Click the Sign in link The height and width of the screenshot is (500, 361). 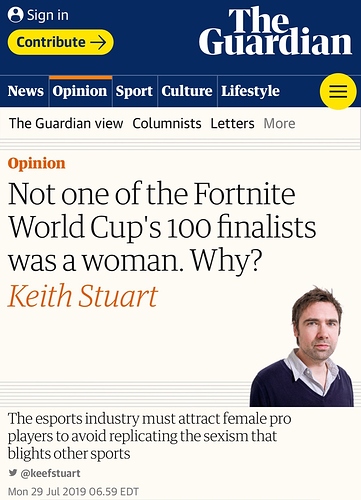tap(48, 15)
